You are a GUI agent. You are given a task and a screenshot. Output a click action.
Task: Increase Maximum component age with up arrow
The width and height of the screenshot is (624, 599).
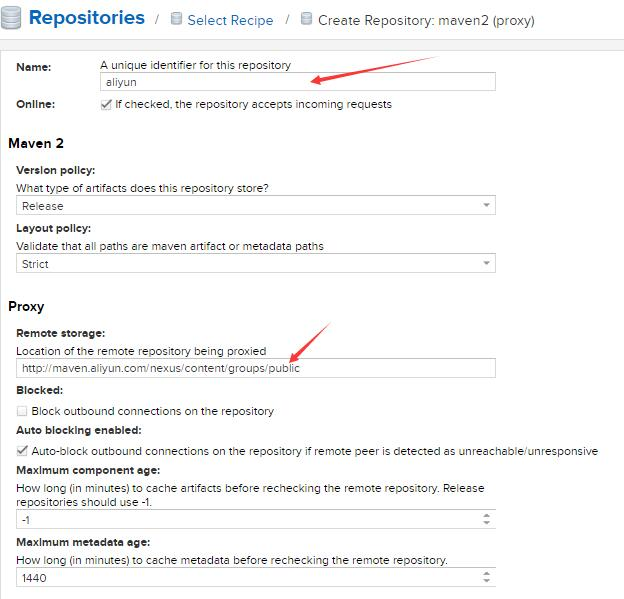(x=486, y=515)
